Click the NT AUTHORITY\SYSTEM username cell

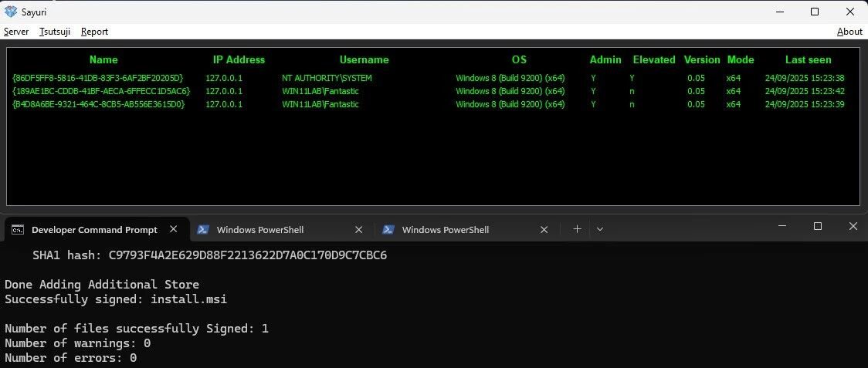[327, 78]
